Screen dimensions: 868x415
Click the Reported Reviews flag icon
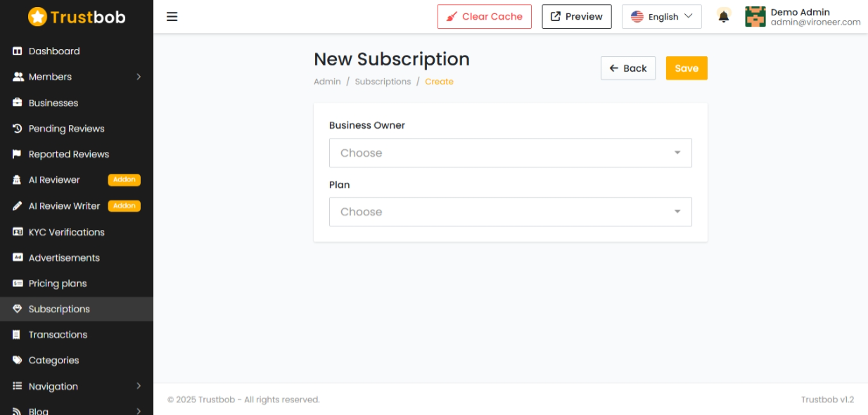click(18, 154)
